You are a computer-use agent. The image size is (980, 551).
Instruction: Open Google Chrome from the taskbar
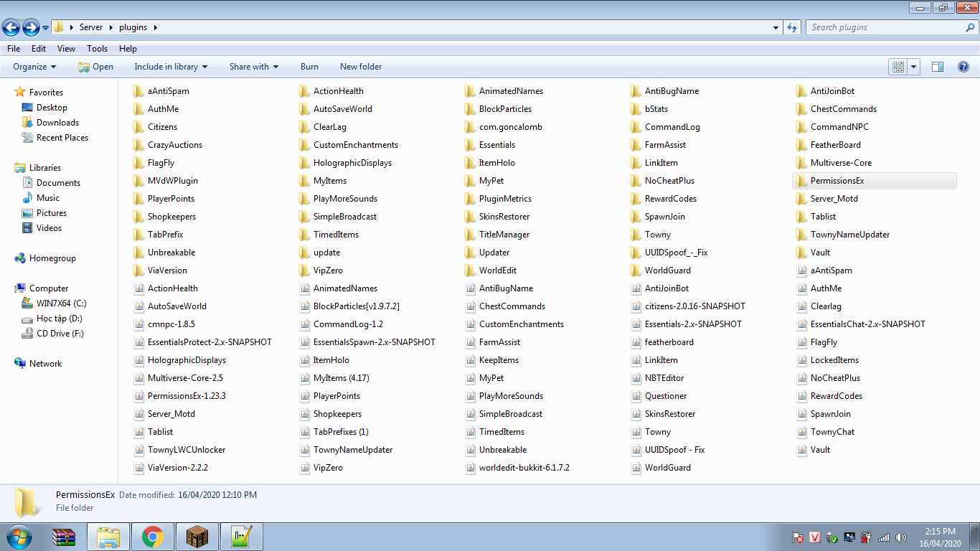[152, 537]
